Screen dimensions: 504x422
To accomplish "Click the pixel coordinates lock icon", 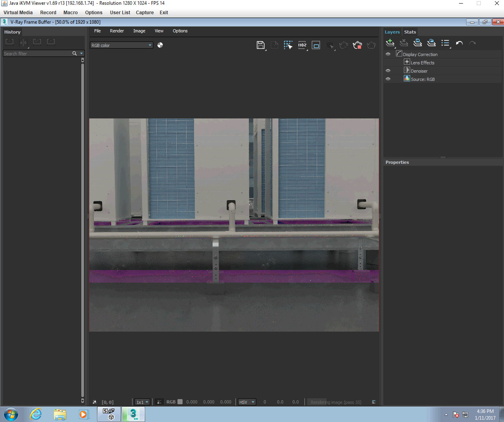I will pyautogui.click(x=95, y=402).
